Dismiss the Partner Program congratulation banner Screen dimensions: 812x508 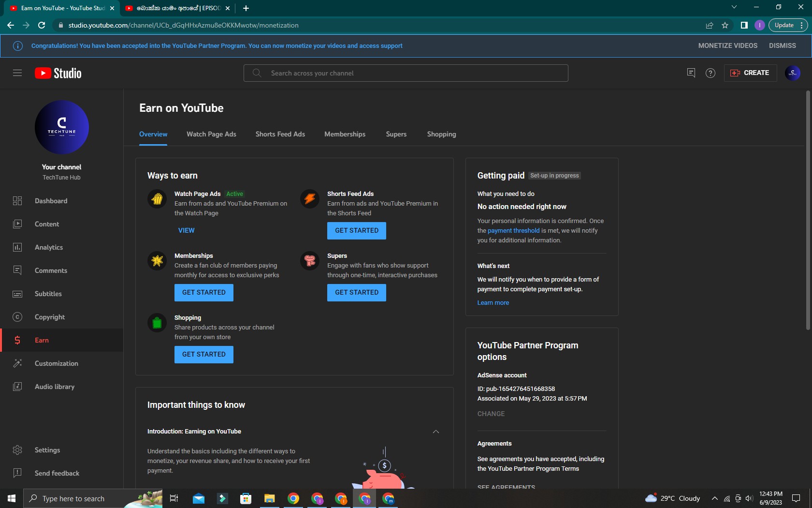pyautogui.click(x=782, y=45)
